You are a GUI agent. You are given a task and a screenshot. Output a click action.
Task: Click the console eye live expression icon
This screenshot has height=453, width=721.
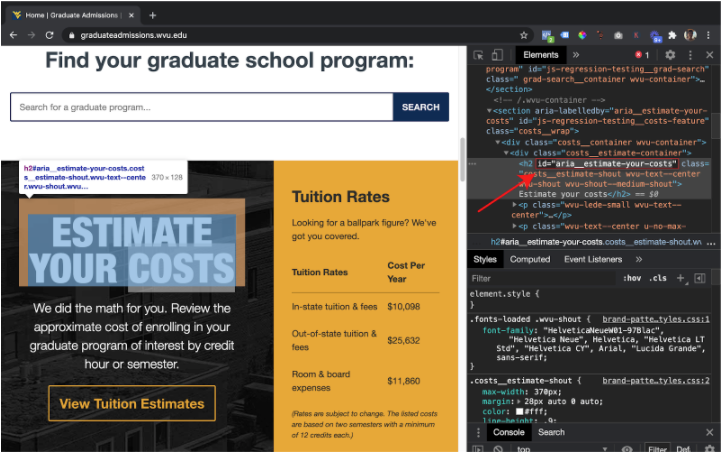[x=627, y=449]
